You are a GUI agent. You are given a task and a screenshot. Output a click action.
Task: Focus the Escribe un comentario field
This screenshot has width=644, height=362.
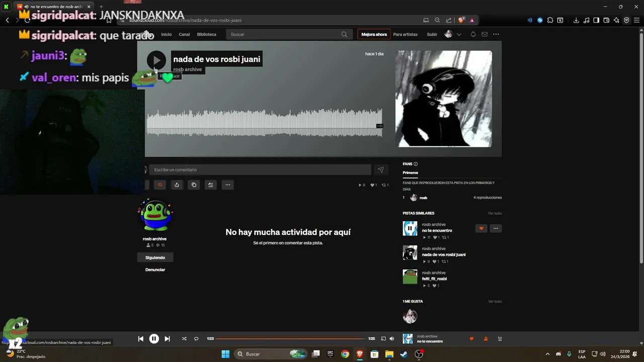tap(260, 170)
